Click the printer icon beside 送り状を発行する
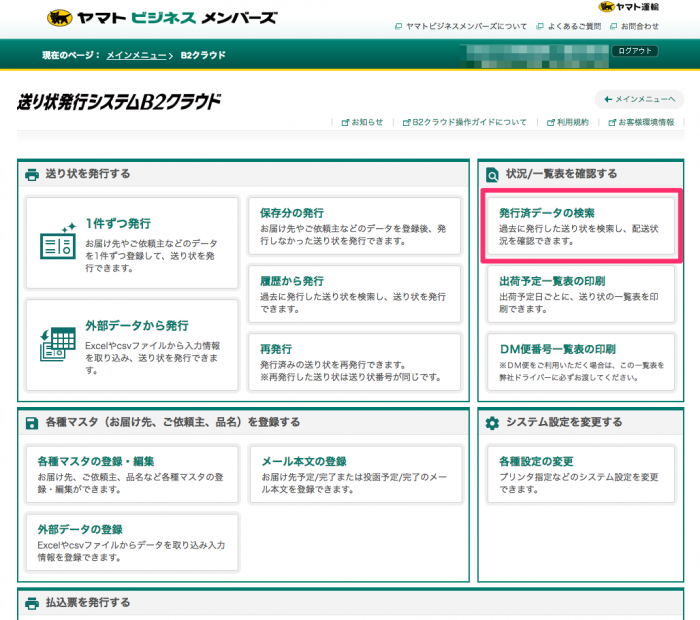The image size is (700, 620). coord(32,174)
